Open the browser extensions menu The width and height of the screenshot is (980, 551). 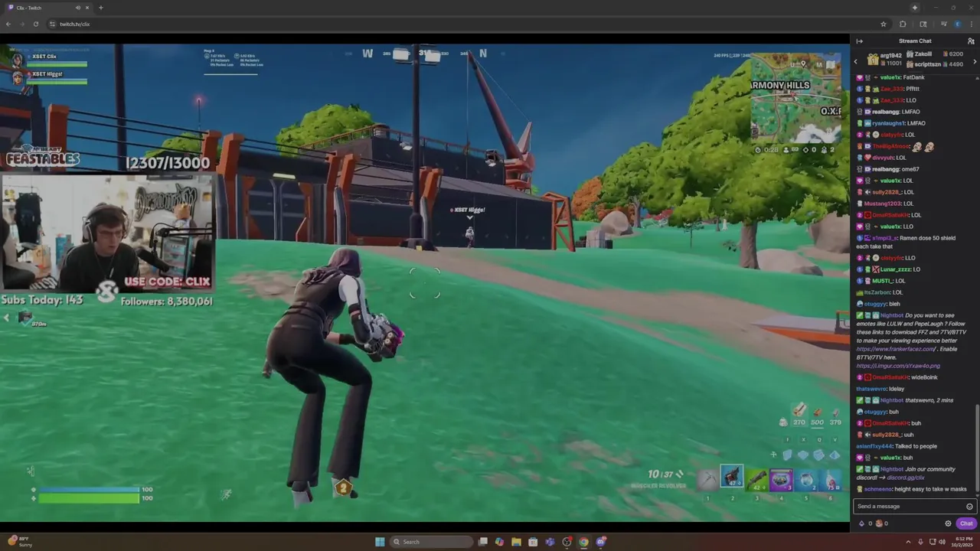[903, 24]
